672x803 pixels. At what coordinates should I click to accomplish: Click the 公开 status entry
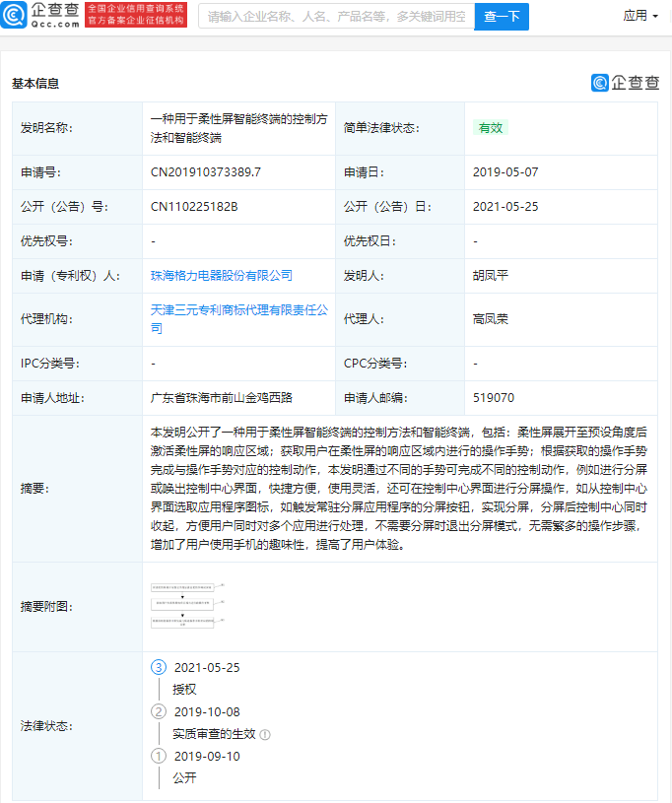tap(184, 778)
